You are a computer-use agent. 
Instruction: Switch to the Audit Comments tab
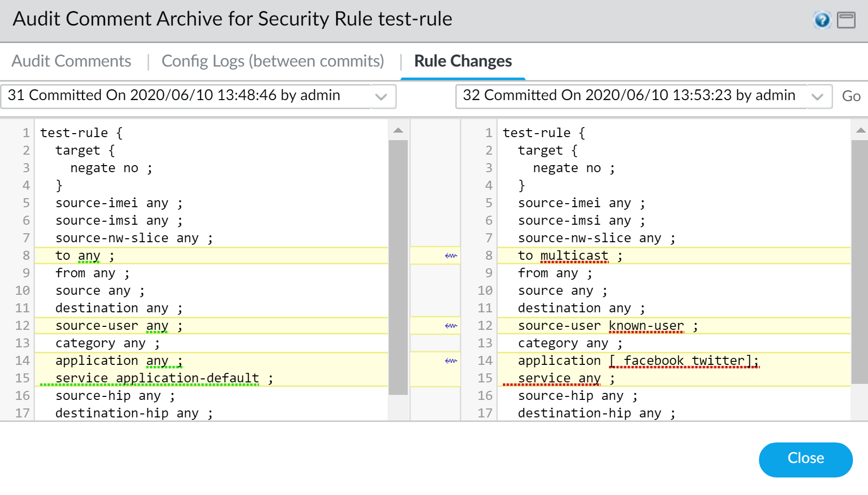click(x=72, y=61)
